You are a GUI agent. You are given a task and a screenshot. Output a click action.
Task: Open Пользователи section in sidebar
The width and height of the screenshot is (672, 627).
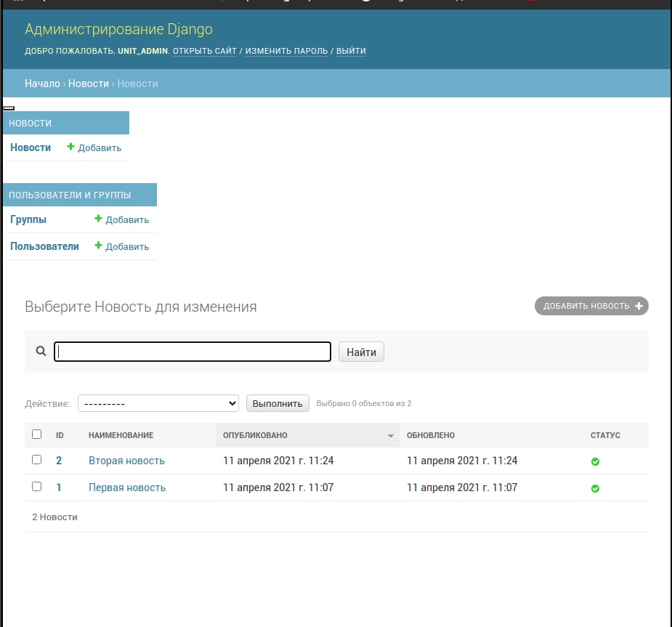pos(44,246)
